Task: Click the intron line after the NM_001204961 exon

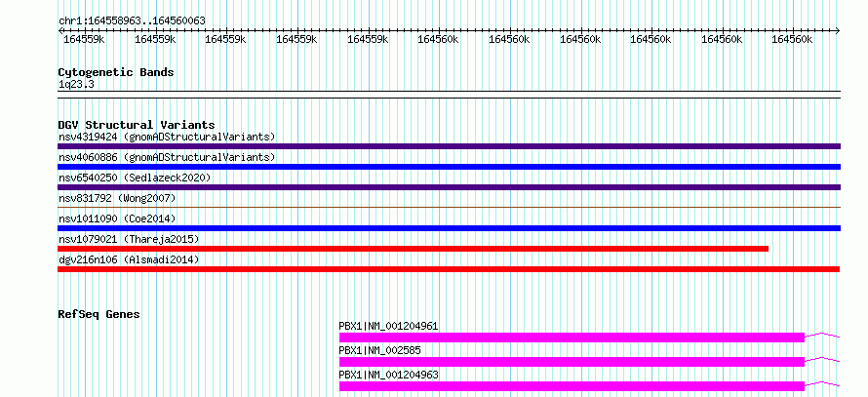Action: coord(822,335)
